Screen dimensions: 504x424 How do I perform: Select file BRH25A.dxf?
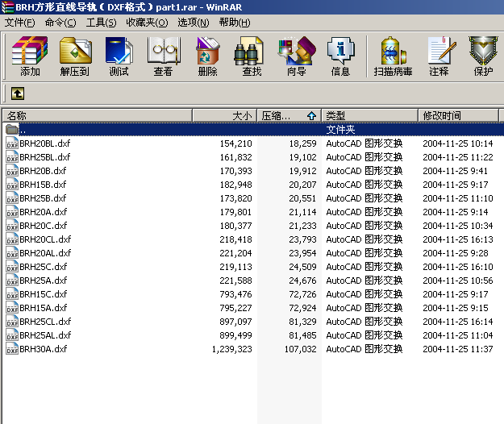click(43, 281)
